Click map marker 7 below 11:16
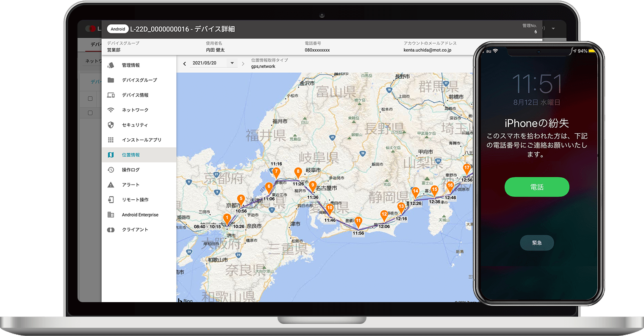This screenshot has width=644, height=336. click(x=276, y=173)
